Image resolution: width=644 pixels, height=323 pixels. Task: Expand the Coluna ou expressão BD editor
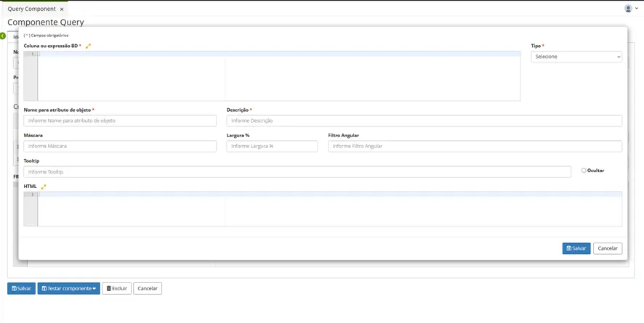coord(88,46)
